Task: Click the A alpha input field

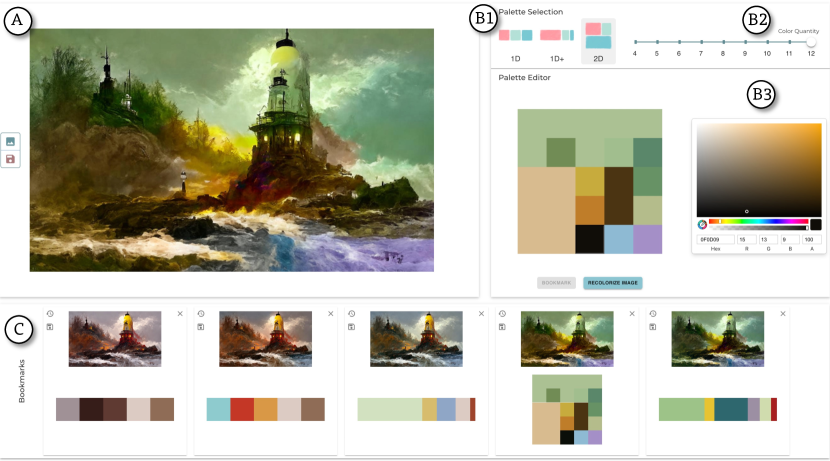Action: pyautogui.click(x=811, y=240)
